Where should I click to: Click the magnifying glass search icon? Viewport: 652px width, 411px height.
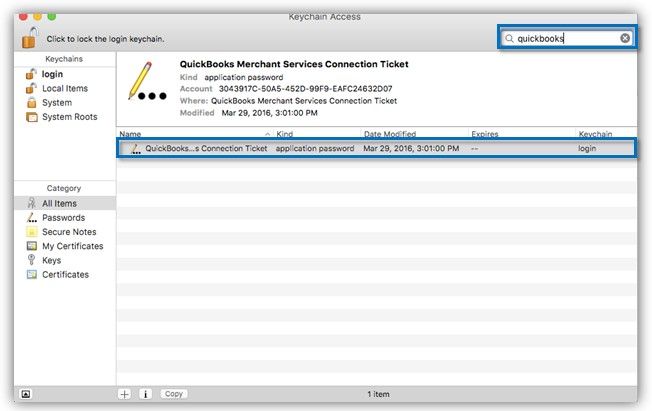pos(509,39)
